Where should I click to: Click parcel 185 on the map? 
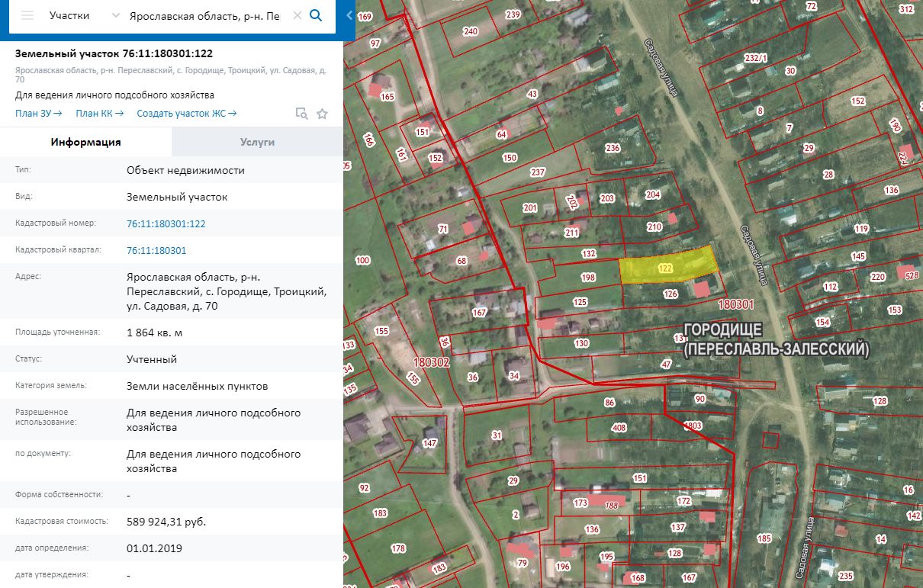tap(764, 538)
